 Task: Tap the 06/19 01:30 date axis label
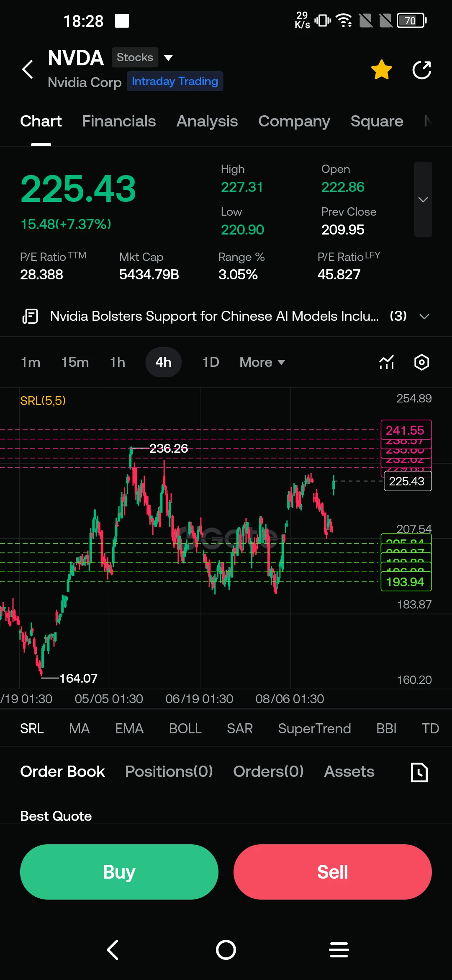[199, 699]
